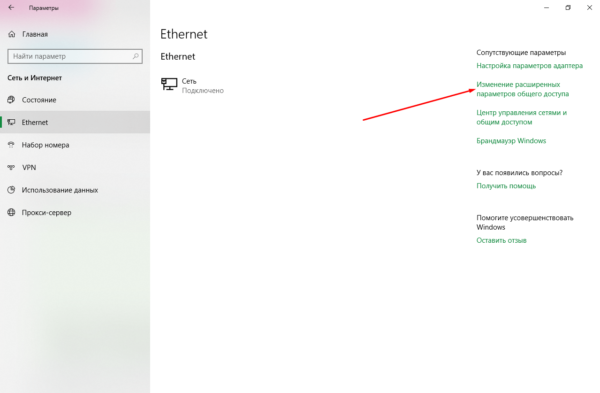
Task: Click the search magnifier icon
Action: tap(135, 56)
